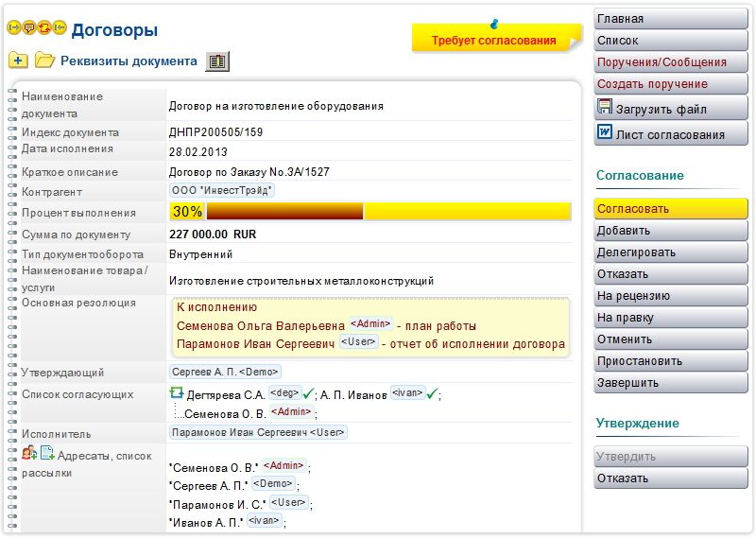Image resolution: width=756 pixels, height=539 pixels.
Task: Click the К исполнению resolution heading
Action: pos(216,307)
